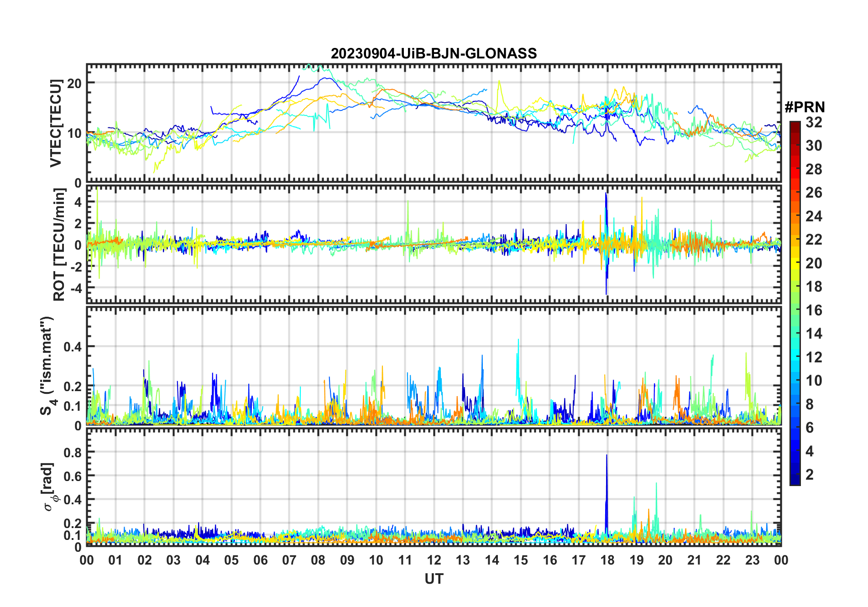Pick the orange colorbar region near 24
The width and height of the screenshot is (868, 607).
795,216
